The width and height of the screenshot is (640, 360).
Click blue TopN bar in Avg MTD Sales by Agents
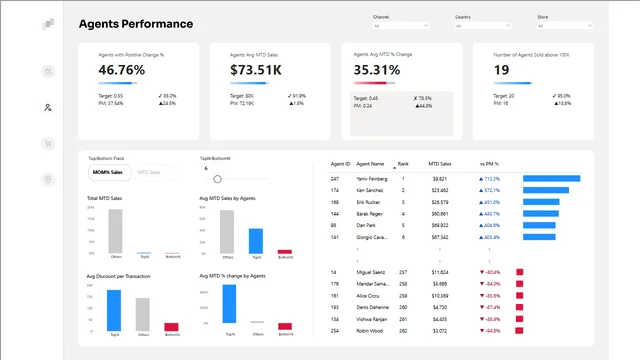256,241
